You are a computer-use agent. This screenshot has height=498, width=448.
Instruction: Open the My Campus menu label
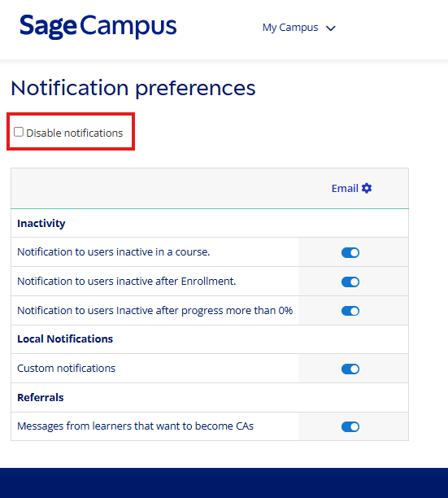[290, 28]
